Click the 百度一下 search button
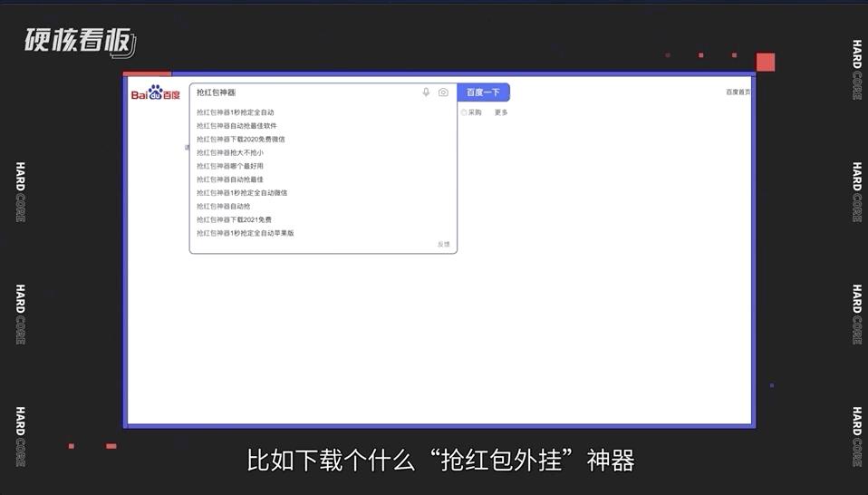868x495 pixels. pyautogui.click(x=483, y=92)
